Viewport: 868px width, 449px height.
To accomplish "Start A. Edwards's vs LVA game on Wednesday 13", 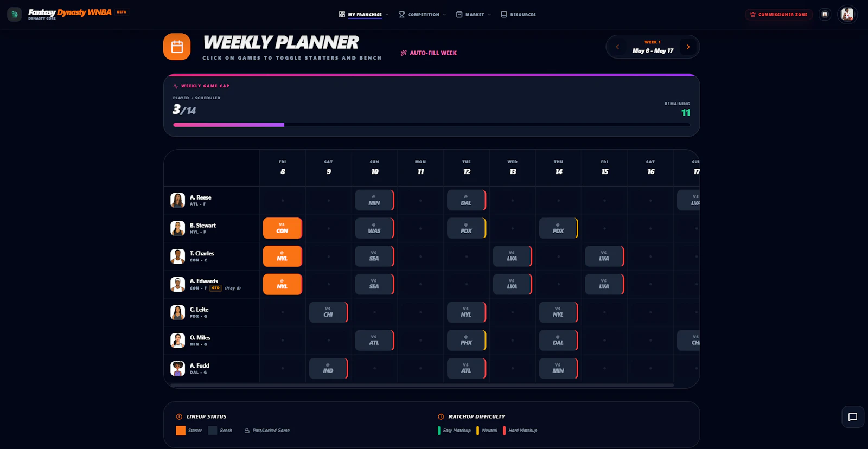I will pos(513,284).
